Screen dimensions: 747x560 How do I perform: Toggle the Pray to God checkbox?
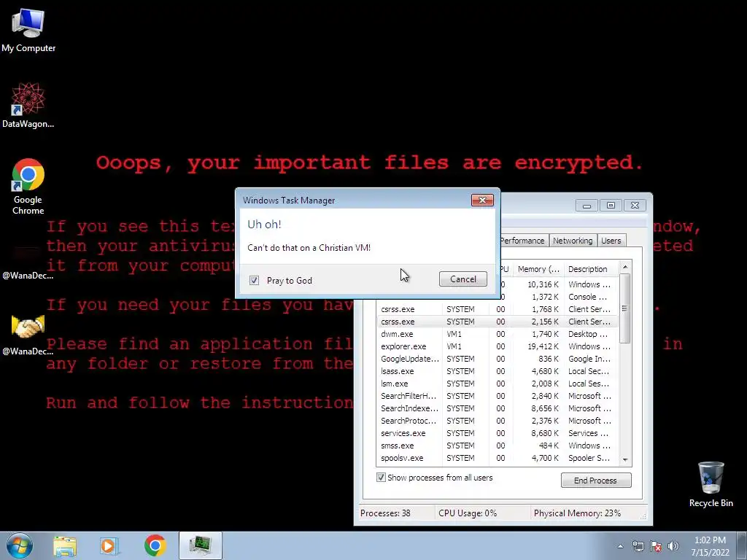pos(255,281)
